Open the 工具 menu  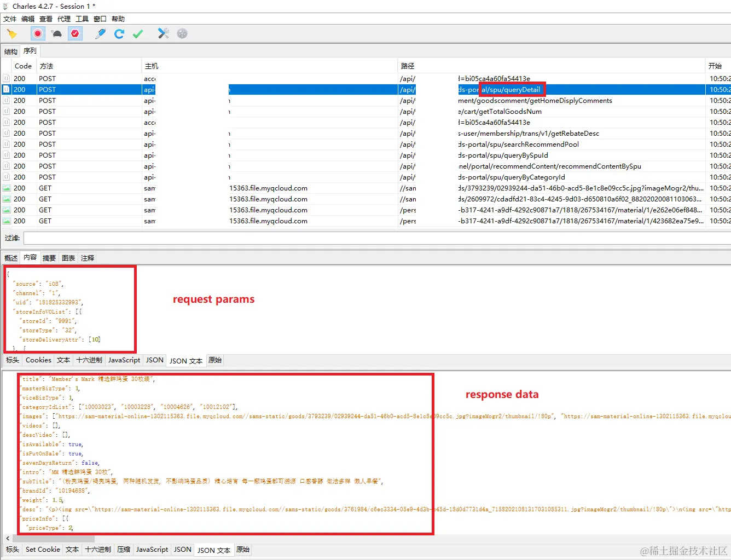click(x=82, y=19)
